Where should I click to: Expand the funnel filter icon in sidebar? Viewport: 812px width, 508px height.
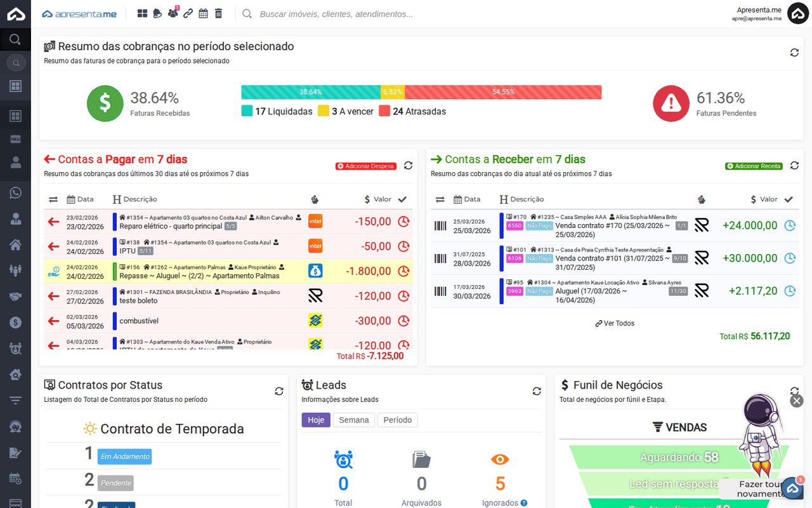[15, 400]
